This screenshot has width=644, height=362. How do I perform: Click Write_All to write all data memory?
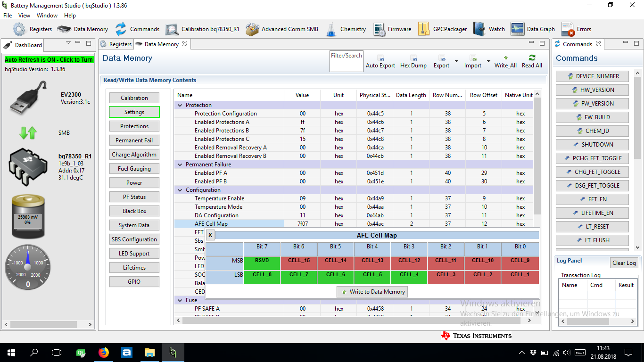coord(505,62)
